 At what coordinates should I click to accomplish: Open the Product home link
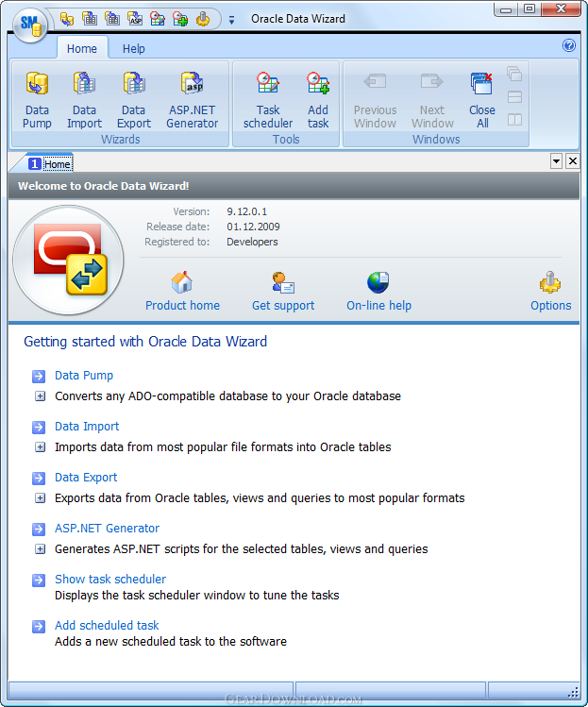pyautogui.click(x=182, y=292)
